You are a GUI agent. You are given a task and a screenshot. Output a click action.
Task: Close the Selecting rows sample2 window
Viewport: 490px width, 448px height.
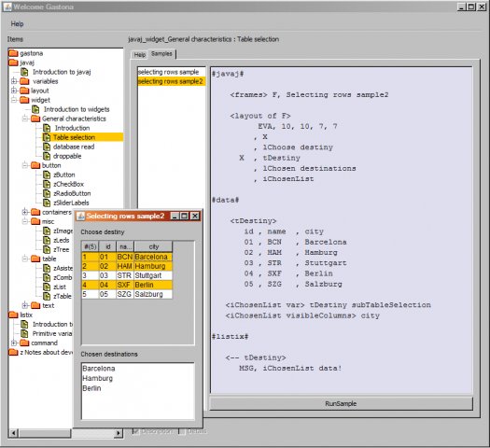[195, 216]
